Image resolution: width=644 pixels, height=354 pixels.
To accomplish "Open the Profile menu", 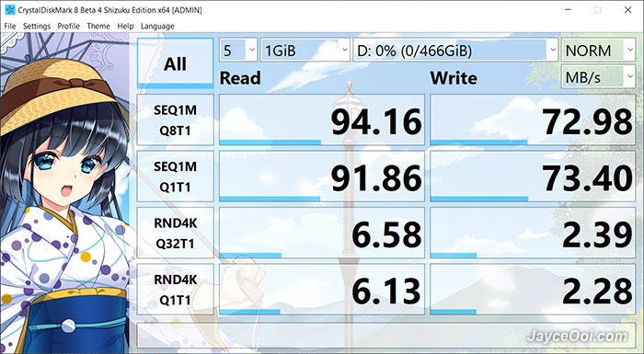I will click(68, 26).
